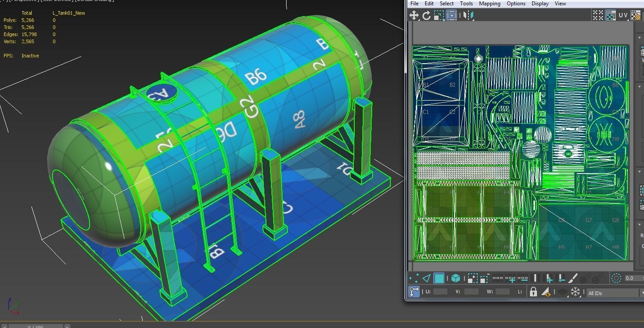Toggle the checker pattern display

597,15
